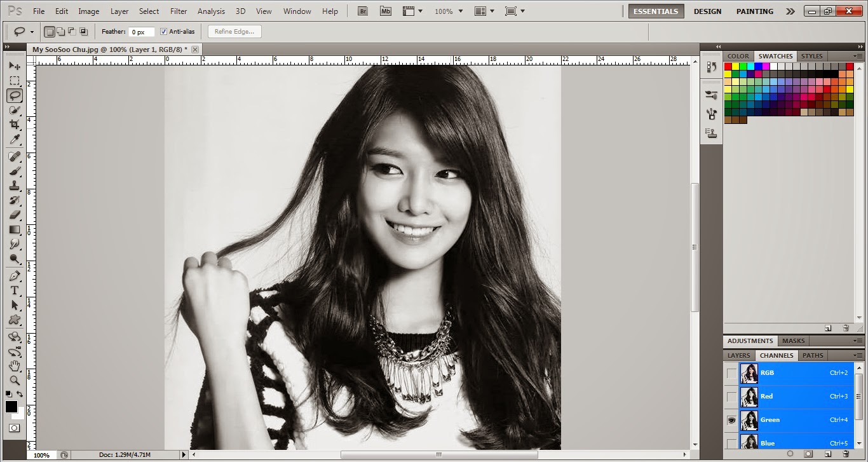Open the File menu
868x462 pixels.
(39, 11)
